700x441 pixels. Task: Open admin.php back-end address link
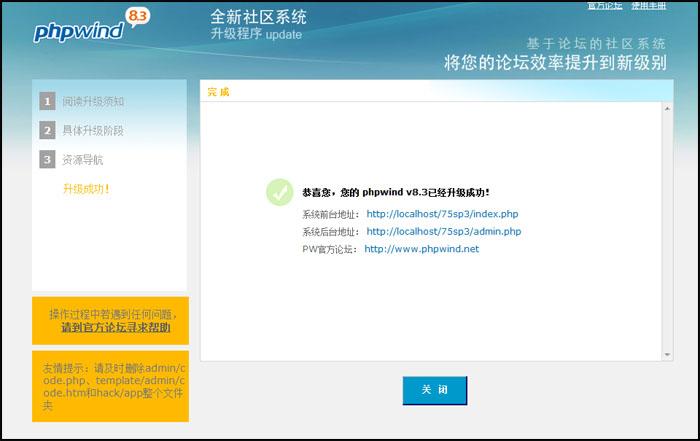tap(444, 231)
